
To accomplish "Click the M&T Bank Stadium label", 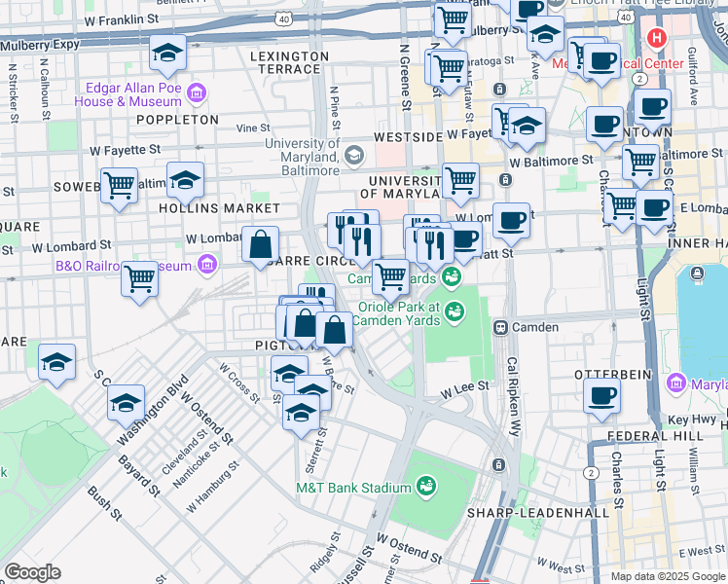I will [354, 488].
